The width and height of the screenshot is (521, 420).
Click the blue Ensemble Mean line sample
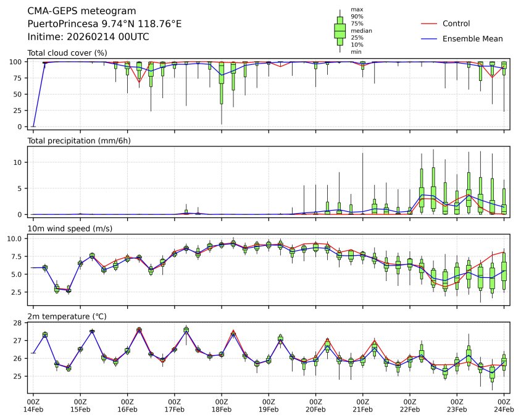428,39
